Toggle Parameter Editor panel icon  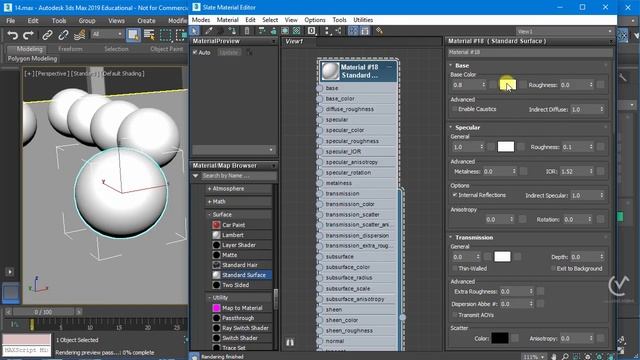pos(365,31)
